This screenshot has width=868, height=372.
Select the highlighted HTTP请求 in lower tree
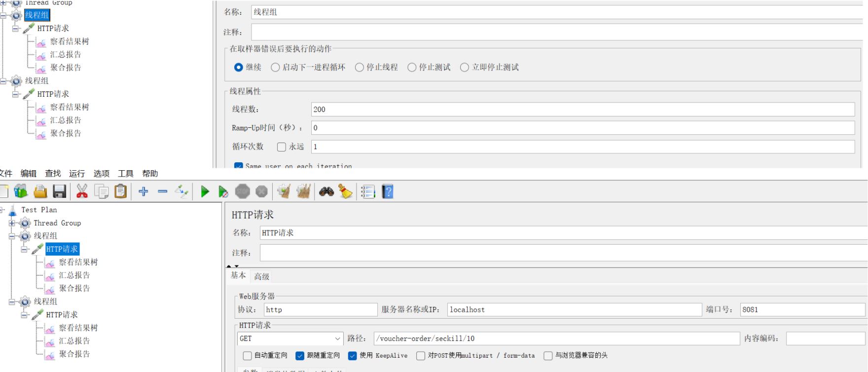click(x=62, y=249)
